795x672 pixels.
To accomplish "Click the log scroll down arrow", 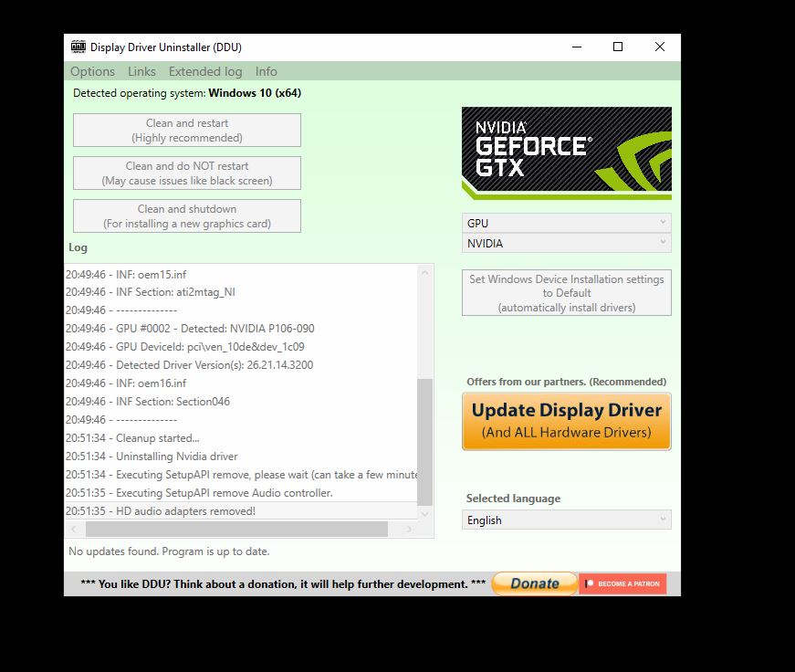I will [424, 514].
